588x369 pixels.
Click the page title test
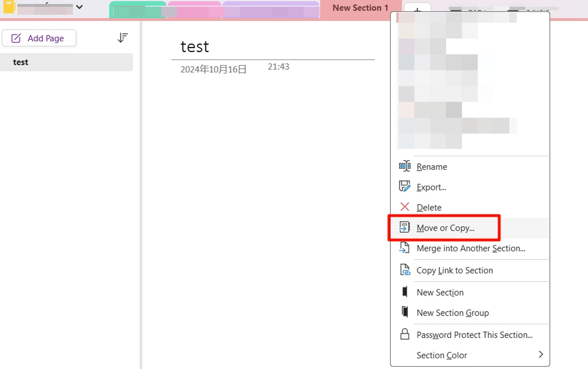pyautogui.click(x=194, y=46)
